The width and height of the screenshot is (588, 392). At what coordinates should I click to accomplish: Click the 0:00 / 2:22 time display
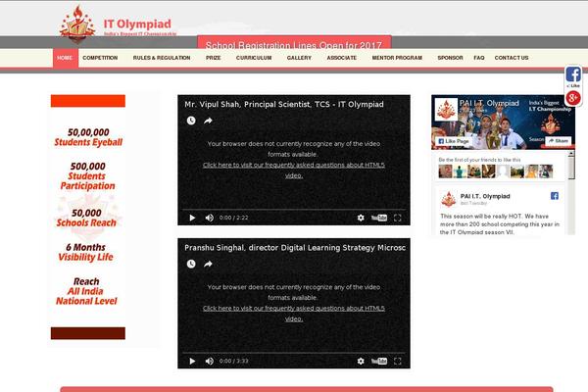coord(233,218)
